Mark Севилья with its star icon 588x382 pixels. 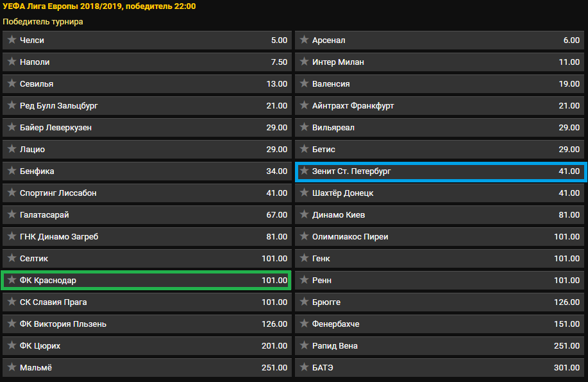[x=12, y=83]
